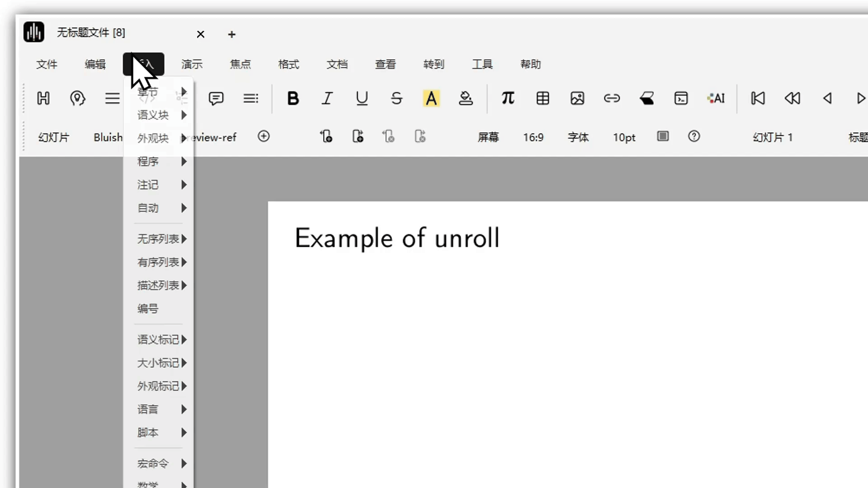Go to first slide icon
The image size is (868, 488).
[758, 98]
